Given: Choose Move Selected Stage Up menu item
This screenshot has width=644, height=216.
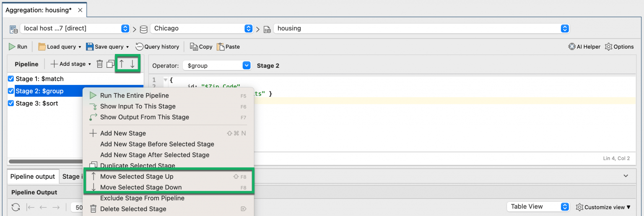Looking at the screenshot, I should (x=137, y=177).
